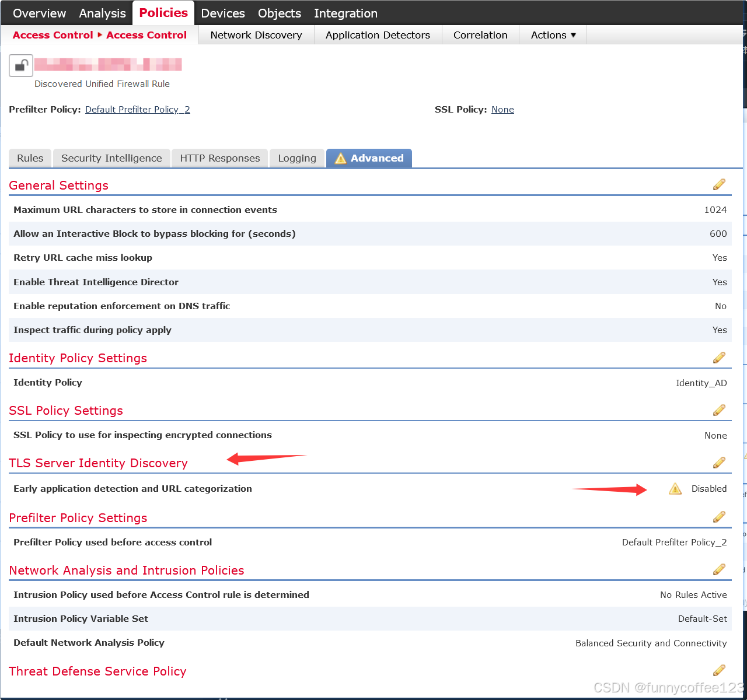Click Identity_AD policy value
The height and width of the screenshot is (700, 747).
click(x=701, y=383)
